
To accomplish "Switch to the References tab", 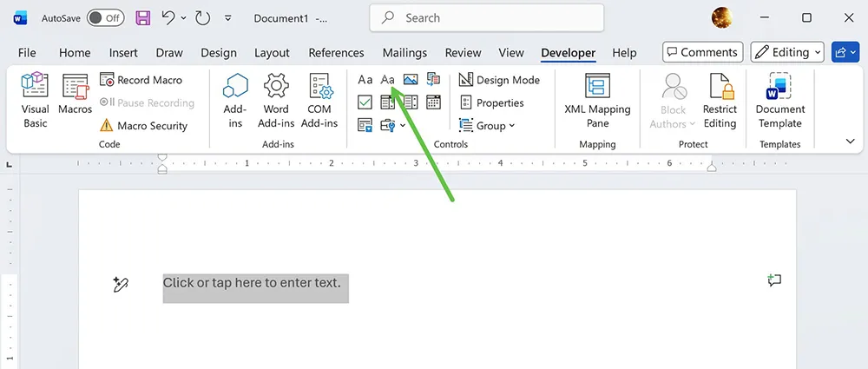I will point(336,53).
